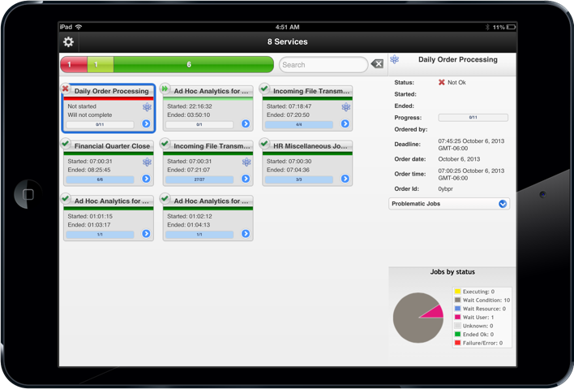The height and width of the screenshot is (392, 574).
Task: Click the executing status icon on first Ad Hoc Analytics
Action: click(165, 88)
